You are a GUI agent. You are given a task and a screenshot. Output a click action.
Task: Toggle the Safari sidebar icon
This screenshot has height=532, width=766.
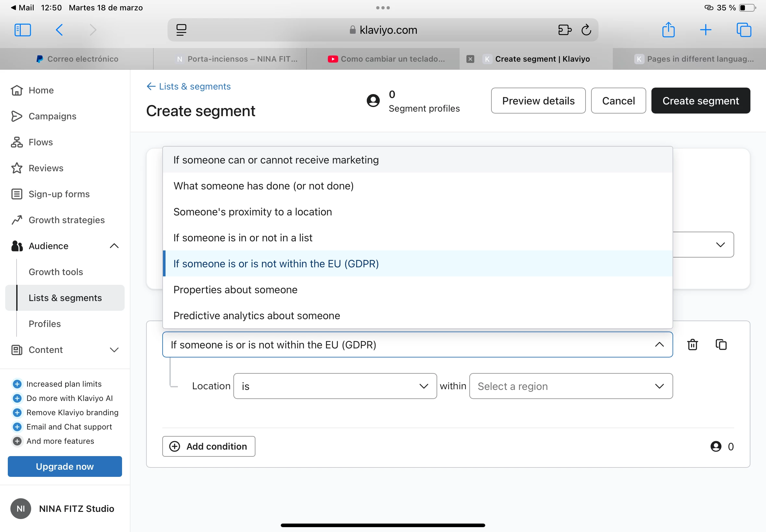click(x=23, y=30)
